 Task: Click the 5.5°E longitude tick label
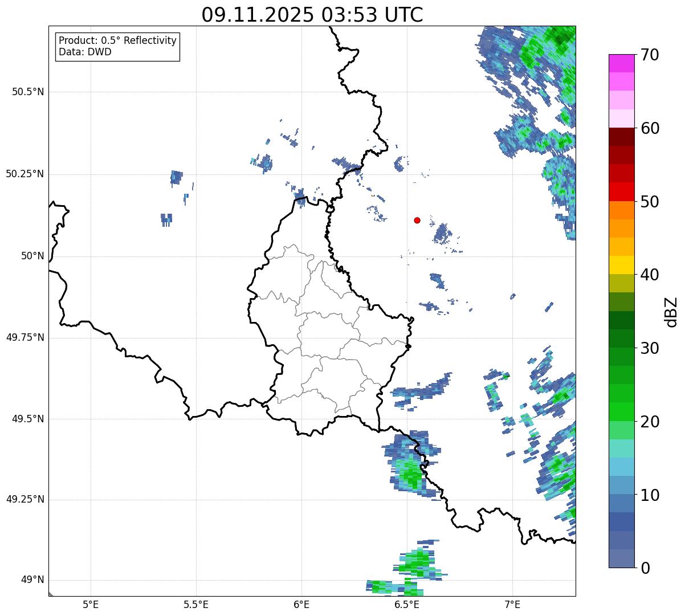(196, 605)
